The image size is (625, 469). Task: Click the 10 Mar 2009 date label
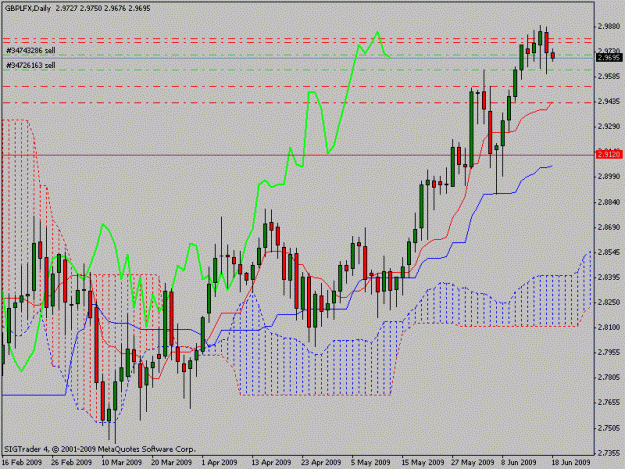tap(122, 462)
